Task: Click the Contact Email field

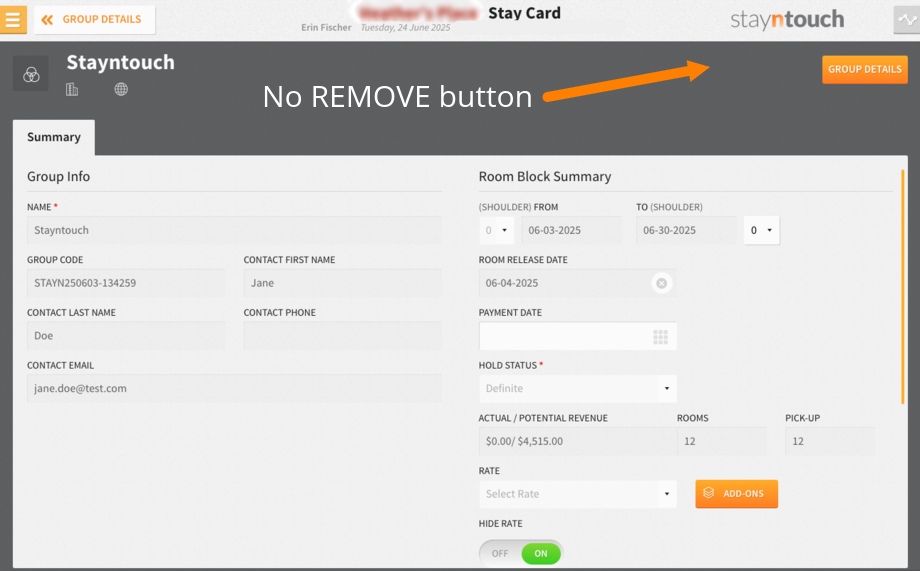Action: pos(234,388)
